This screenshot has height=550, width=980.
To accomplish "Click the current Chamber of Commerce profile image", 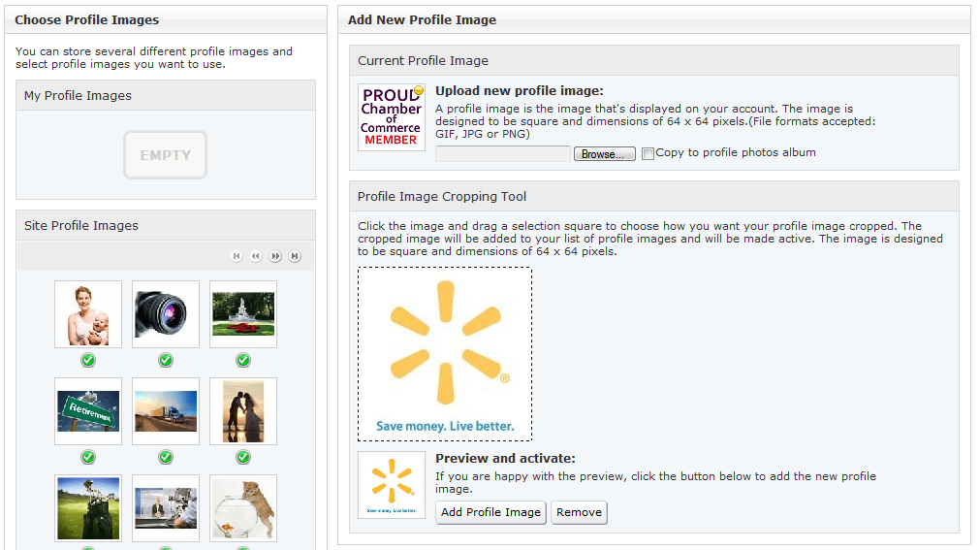I will 392,117.
